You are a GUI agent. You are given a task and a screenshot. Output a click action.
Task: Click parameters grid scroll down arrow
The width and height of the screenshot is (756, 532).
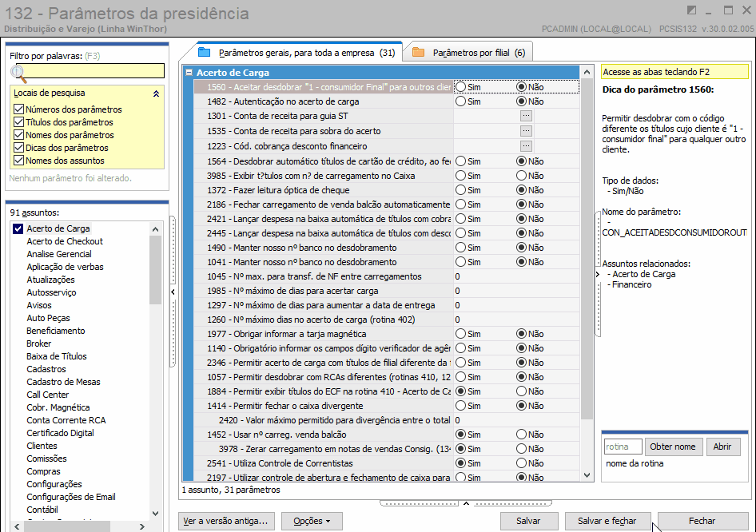[587, 475]
